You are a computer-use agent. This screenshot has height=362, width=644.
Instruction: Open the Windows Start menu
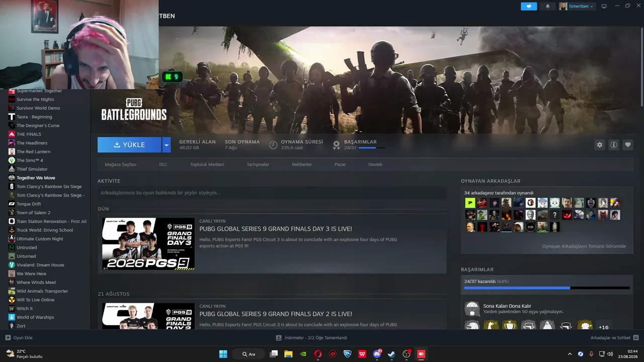[223, 354]
